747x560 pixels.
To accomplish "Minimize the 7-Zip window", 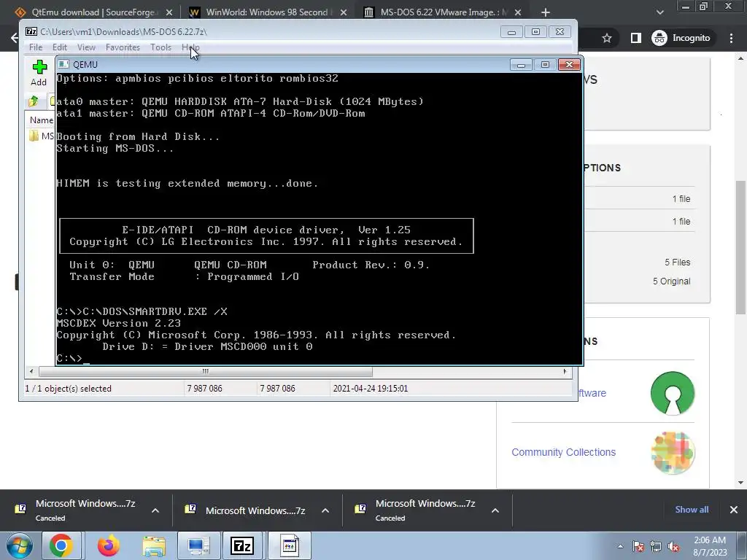I will click(x=511, y=32).
